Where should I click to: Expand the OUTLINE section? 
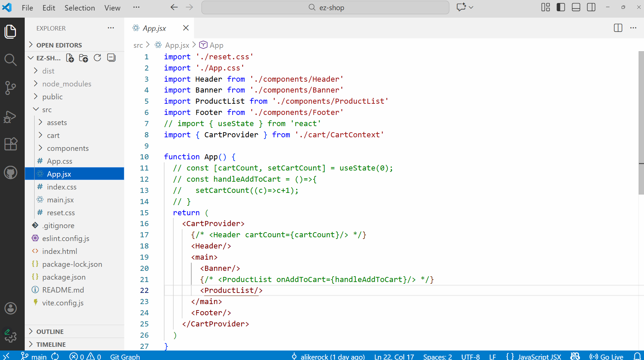[x=50, y=331]
